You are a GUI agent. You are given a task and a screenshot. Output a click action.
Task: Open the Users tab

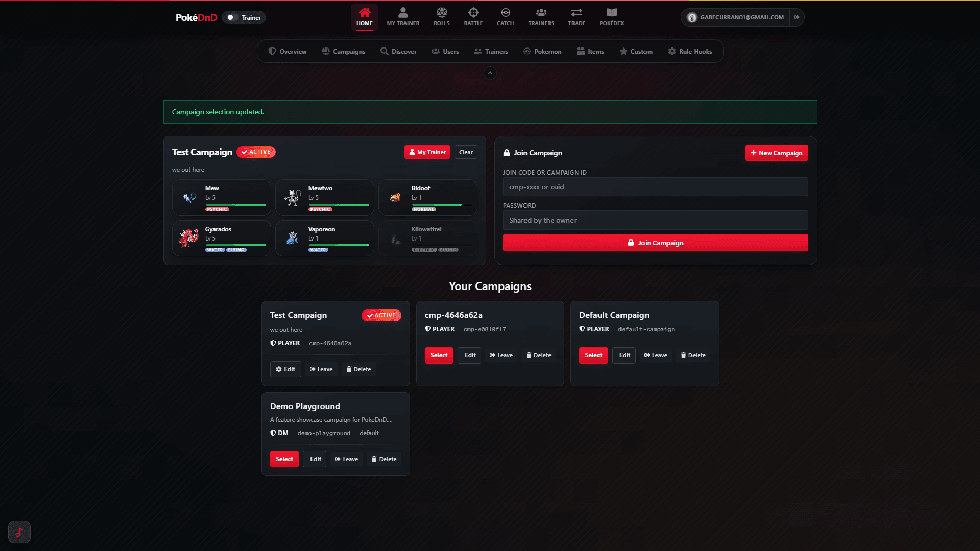(x=445, y=52)
